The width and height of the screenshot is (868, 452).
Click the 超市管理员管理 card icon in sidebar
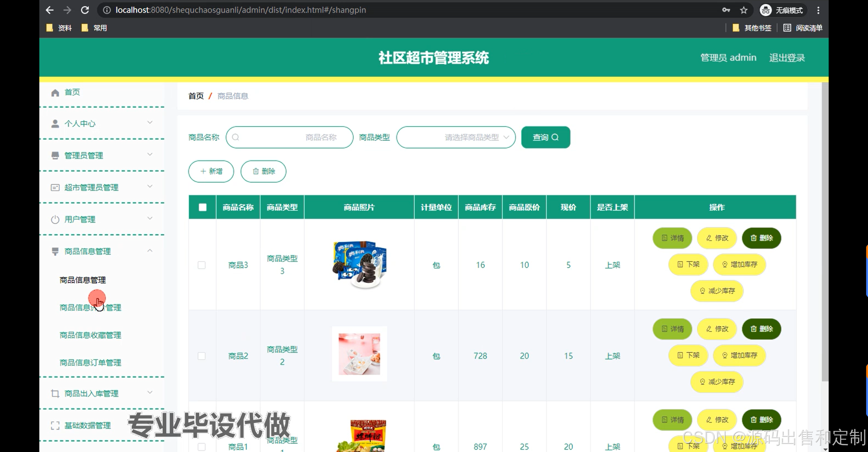coord(55,188)
